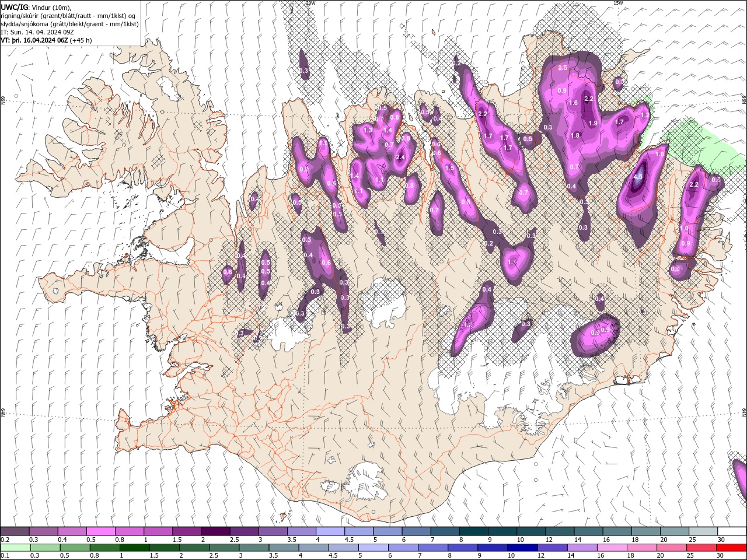Pick the dark teal 8–9 swatch on the upper scale
This screenshot has height=560, width=747.
coord(473,531)
